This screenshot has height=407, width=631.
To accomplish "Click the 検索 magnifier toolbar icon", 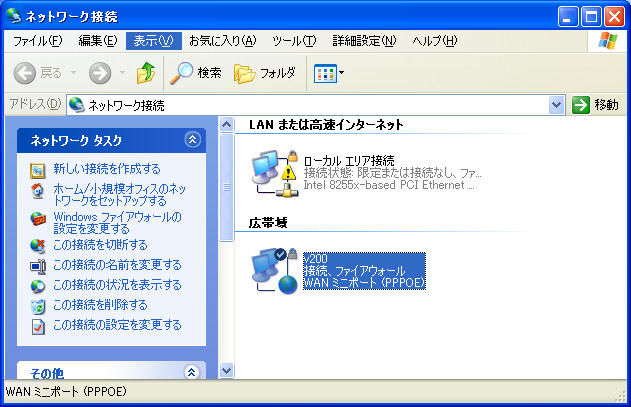I will point(181,73).
